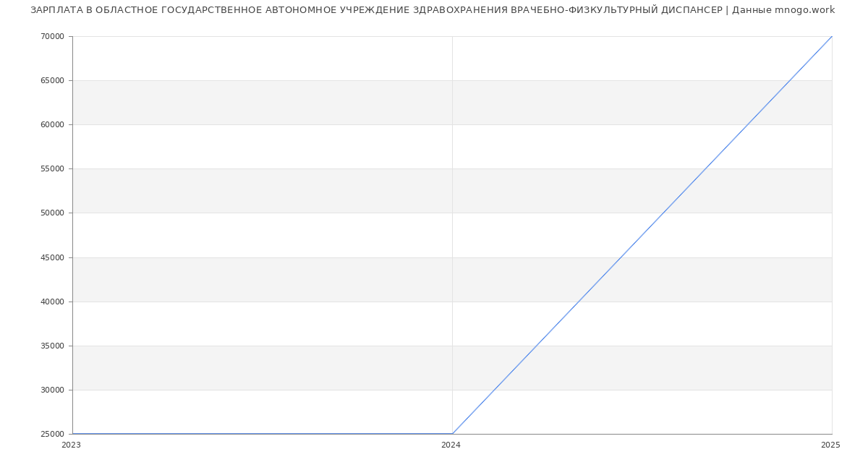
Task: Click the 65000 y-axis label
Action: coord(52,80)
